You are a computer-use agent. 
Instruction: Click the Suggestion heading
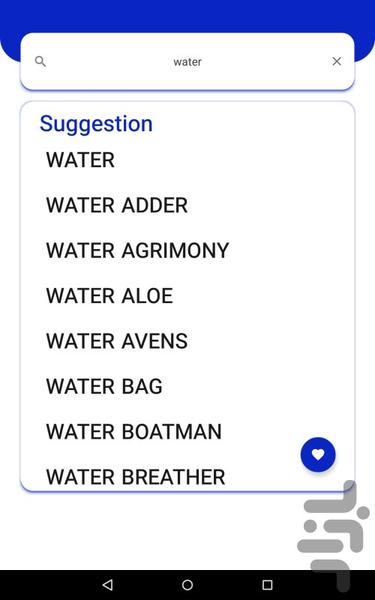coord(96,124)
